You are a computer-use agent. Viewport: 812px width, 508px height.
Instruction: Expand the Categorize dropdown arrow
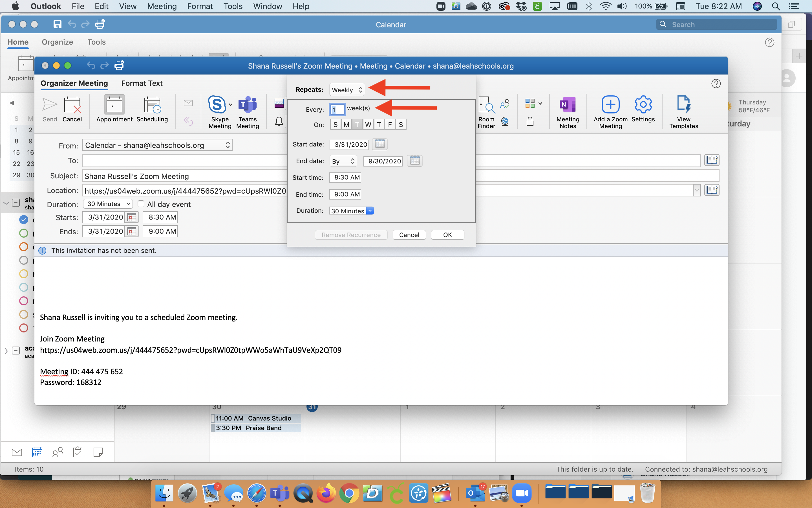(540, 104)
